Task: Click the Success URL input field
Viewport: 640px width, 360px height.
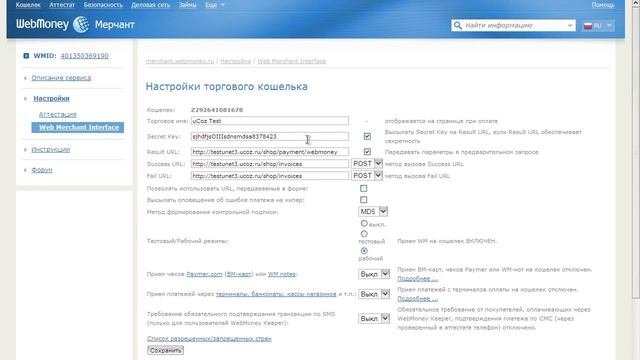Action: [270, 164]
